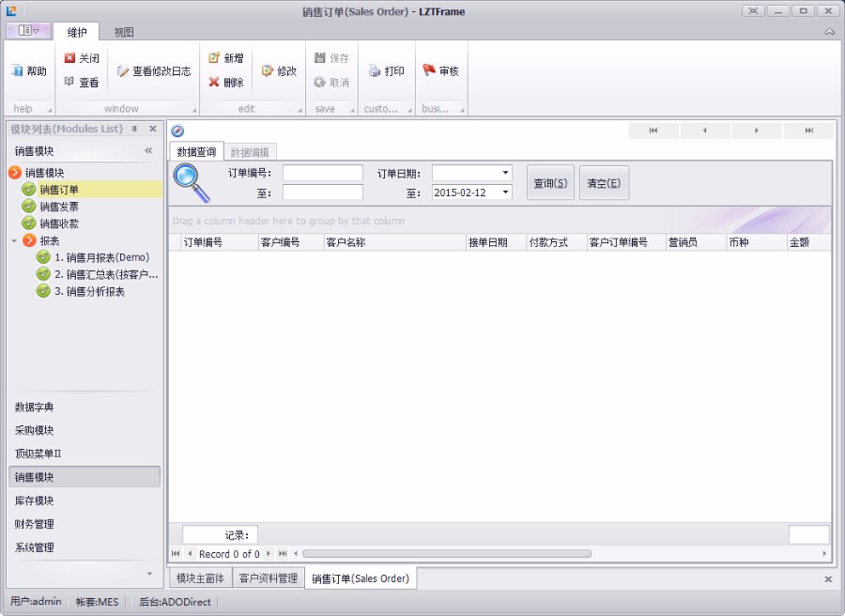Click grid navigator previous-record arrow
This screenshot has height=616, width=845.
[x=190, y=553]
